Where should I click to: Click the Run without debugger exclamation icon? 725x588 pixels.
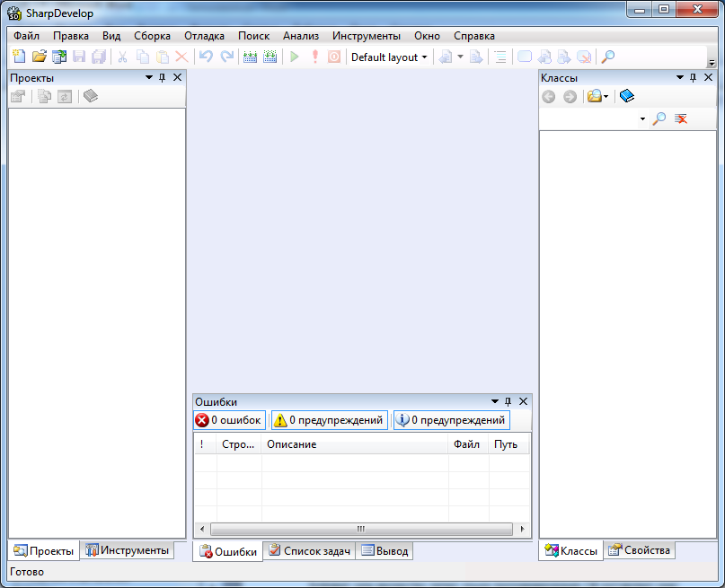tap(314, 57)
